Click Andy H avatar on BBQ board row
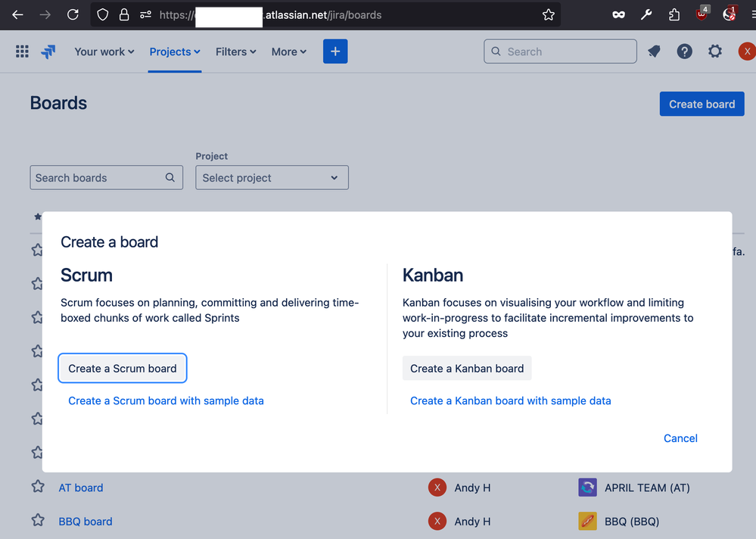Viewport: 756px width, 539px height. pos(437,521)
